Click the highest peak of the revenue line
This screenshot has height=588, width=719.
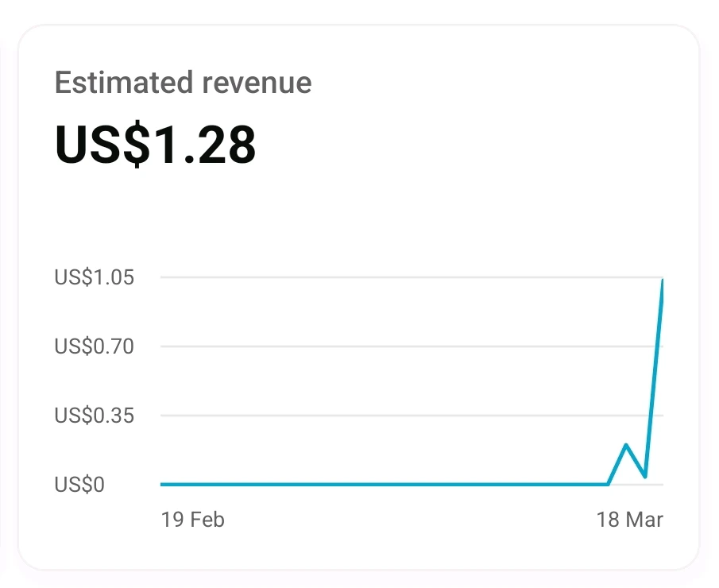[x=663, y=280]
